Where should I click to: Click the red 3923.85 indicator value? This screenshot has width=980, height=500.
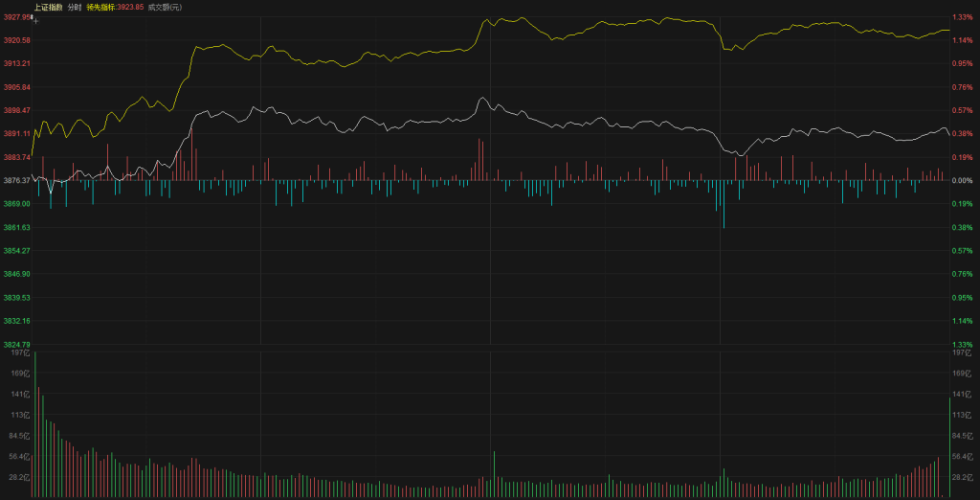[x=130, y=7]
